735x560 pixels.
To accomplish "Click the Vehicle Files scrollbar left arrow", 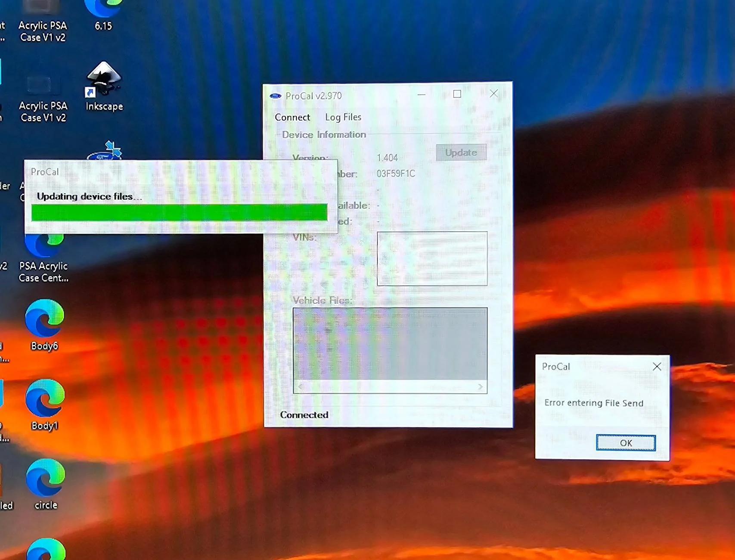I will 300,386.
